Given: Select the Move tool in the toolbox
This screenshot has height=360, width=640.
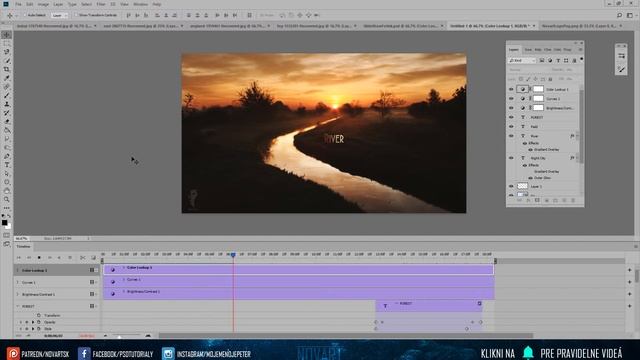Looking at the screenshot, I should point(7,35).
